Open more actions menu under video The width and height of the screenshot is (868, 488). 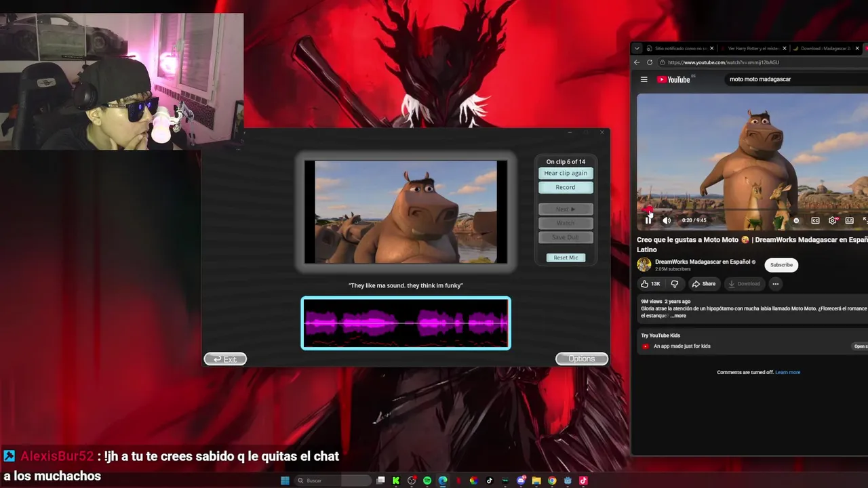[x=775, y=284]
